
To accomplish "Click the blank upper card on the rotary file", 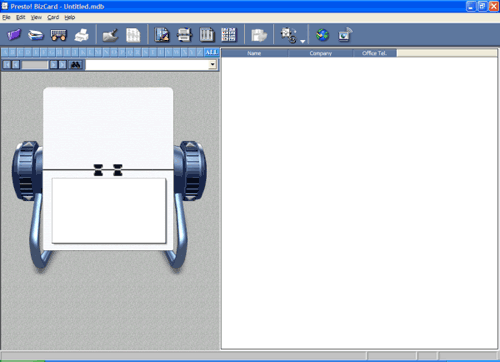I will pos(108,128).
